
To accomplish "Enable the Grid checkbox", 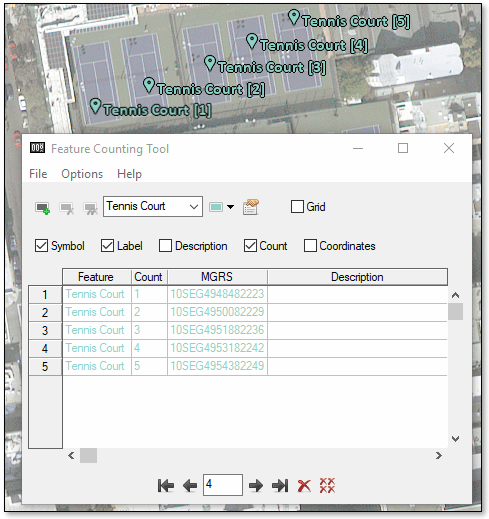I will (297, 207).
